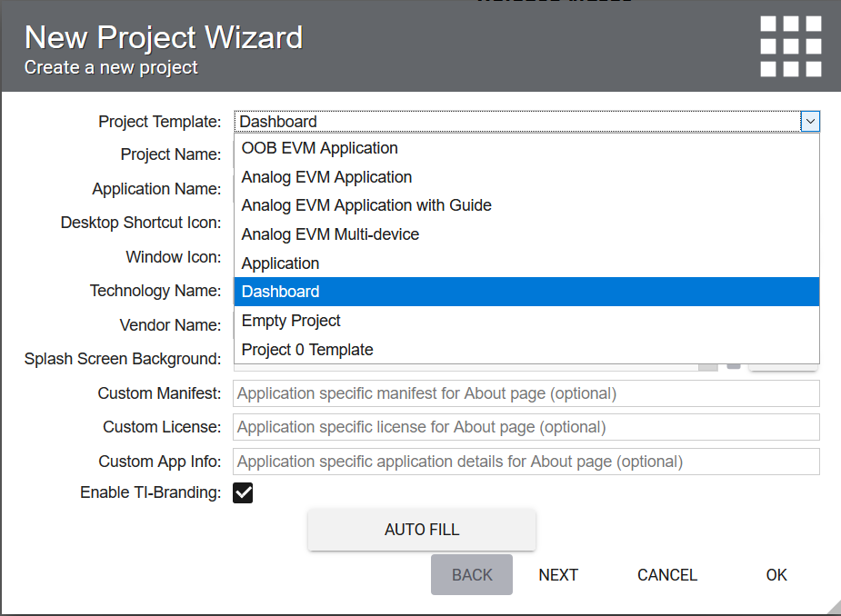841x616 pixels.
Task: Click the greyed BACK button
Action: [472, 575]
